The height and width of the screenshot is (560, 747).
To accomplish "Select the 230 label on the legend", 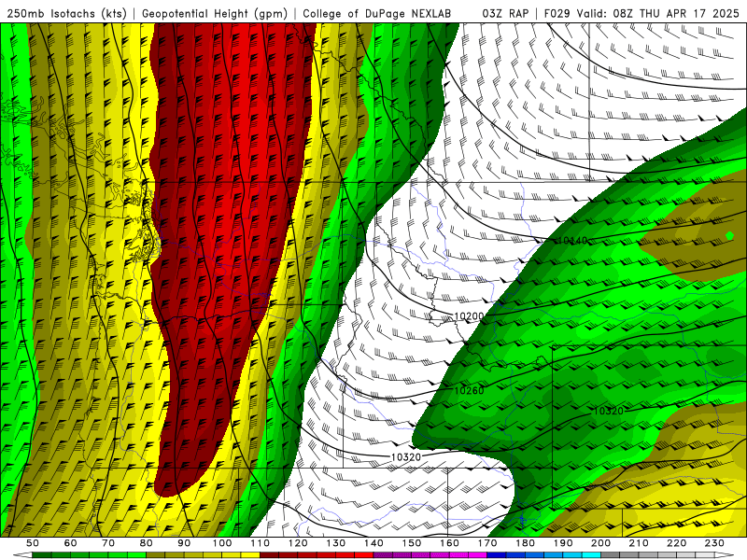I will (714, 543).
